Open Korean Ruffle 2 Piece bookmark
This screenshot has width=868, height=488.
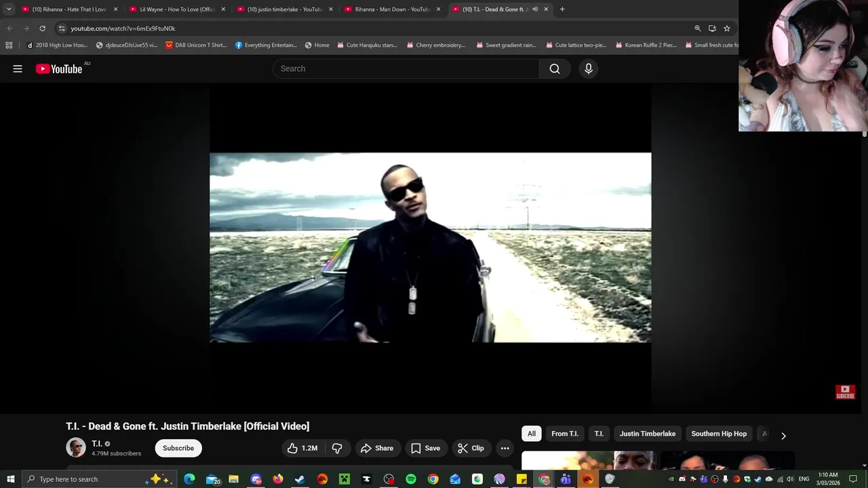point(646,45)
